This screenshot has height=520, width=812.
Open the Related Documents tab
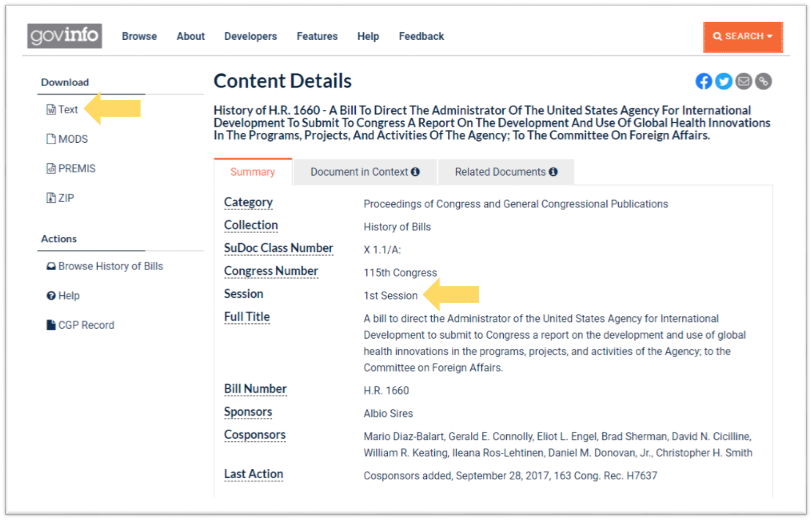point(500,172)
